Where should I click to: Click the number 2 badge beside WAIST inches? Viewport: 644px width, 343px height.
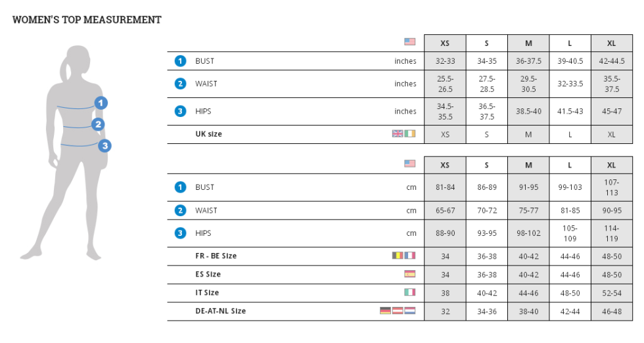coord(180,83)
